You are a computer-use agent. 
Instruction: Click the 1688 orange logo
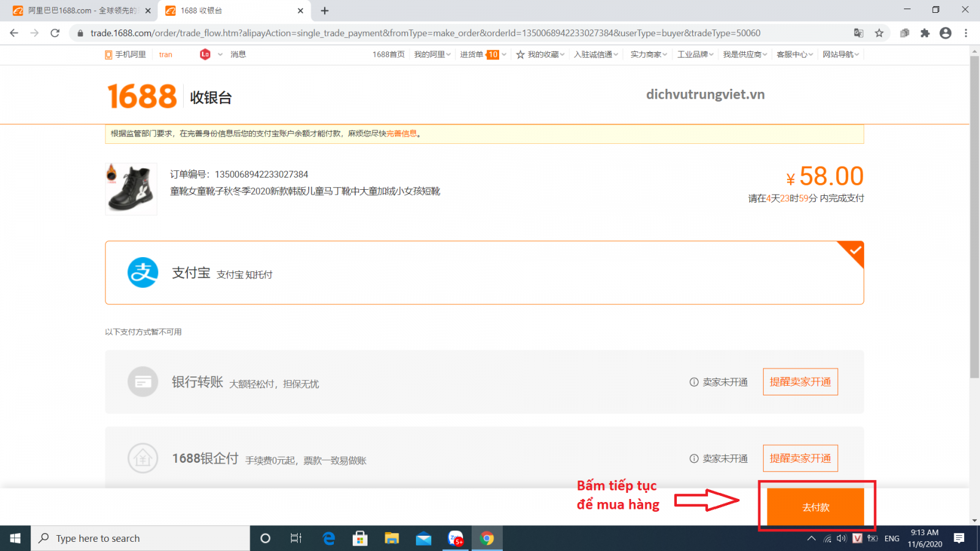coord(142,97)
